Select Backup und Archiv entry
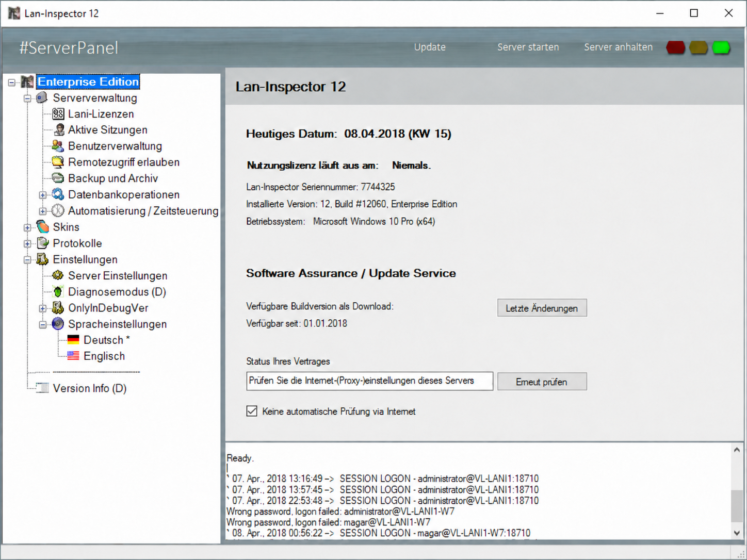 (113, 178)
